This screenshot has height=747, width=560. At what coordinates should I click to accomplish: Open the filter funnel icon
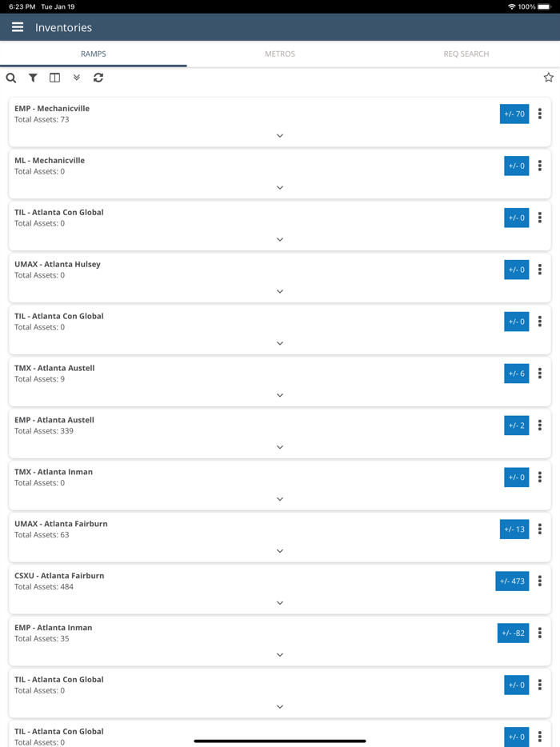33,78
